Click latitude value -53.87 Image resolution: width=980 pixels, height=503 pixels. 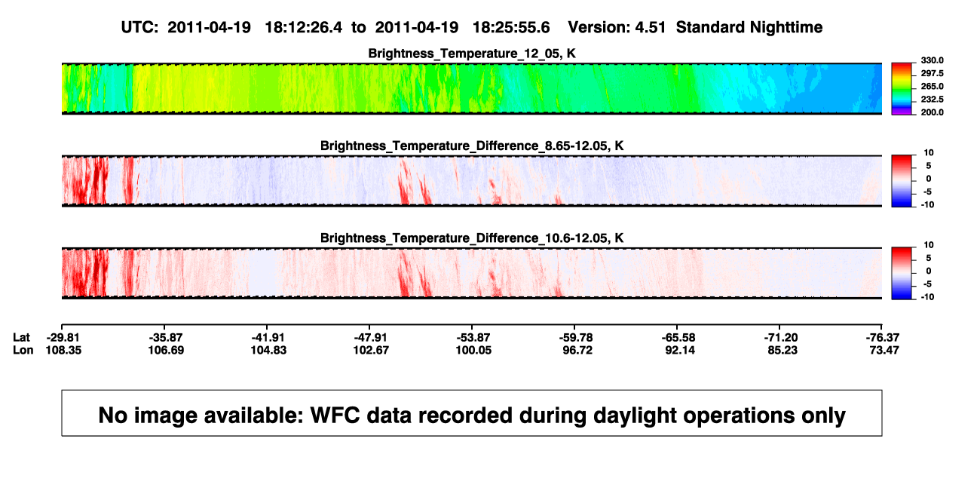click(x=472, y=337)
